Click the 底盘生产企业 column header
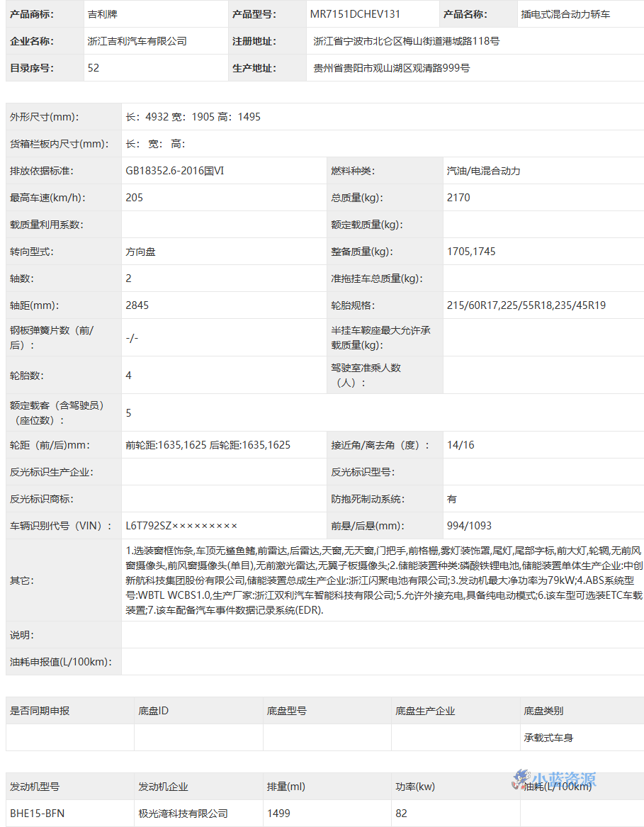644x827 pixels. tap(425, 711)
